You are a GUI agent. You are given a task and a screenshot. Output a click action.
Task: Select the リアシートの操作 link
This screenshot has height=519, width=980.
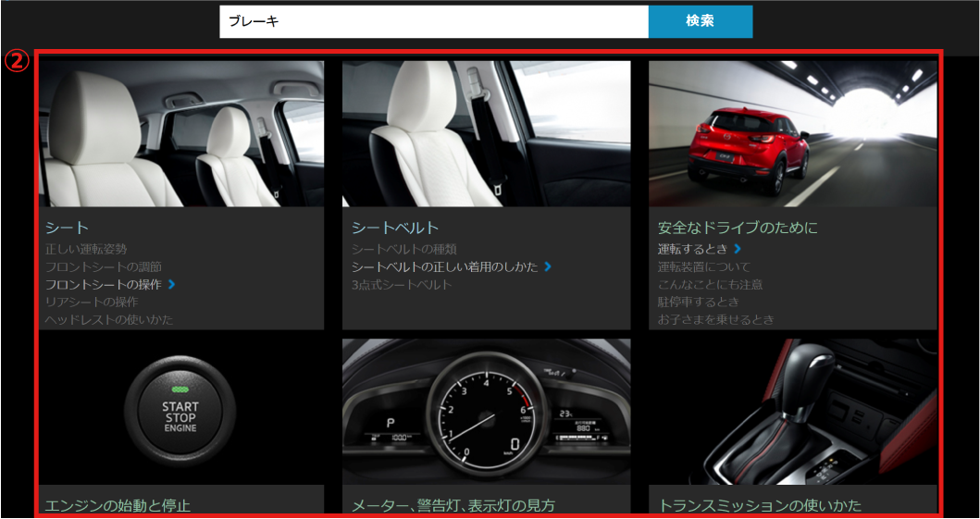[92, 302]
